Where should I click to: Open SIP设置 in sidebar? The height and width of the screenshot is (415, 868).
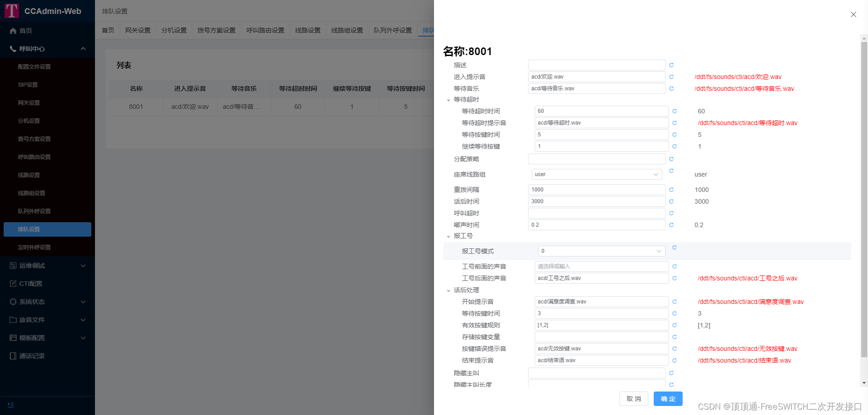click(47, 85)
